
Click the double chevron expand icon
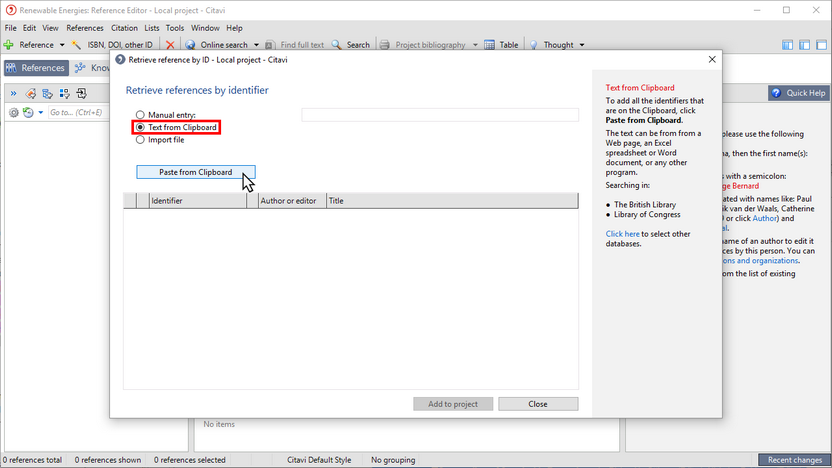[13, 93]
